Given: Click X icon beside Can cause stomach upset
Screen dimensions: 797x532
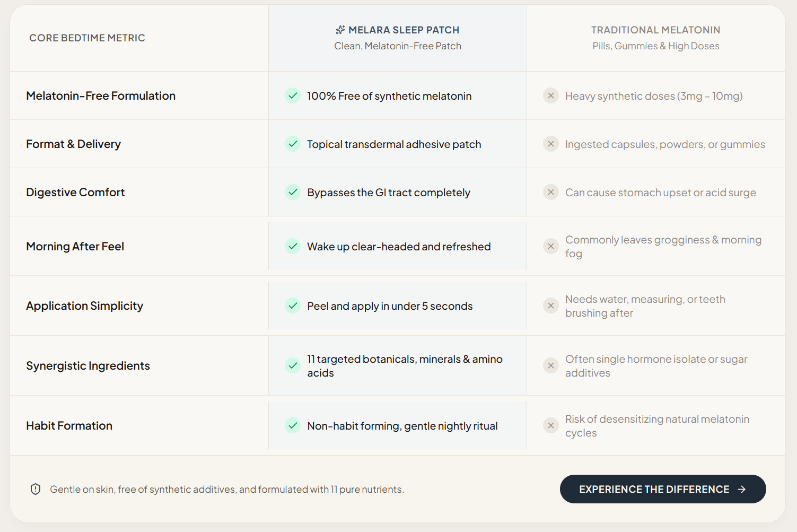Looking at the screenshot, I should pos(551,192).
